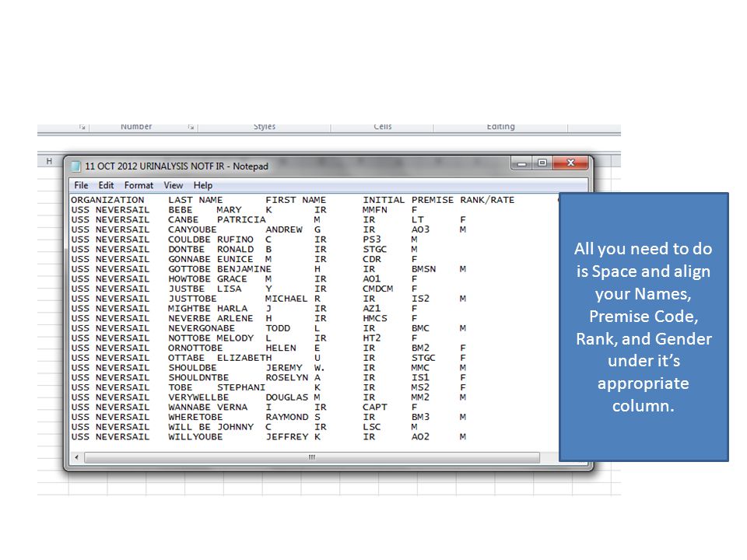
Task: Open the Edit menu in Notepad
Action: click(x=106, y=185)
